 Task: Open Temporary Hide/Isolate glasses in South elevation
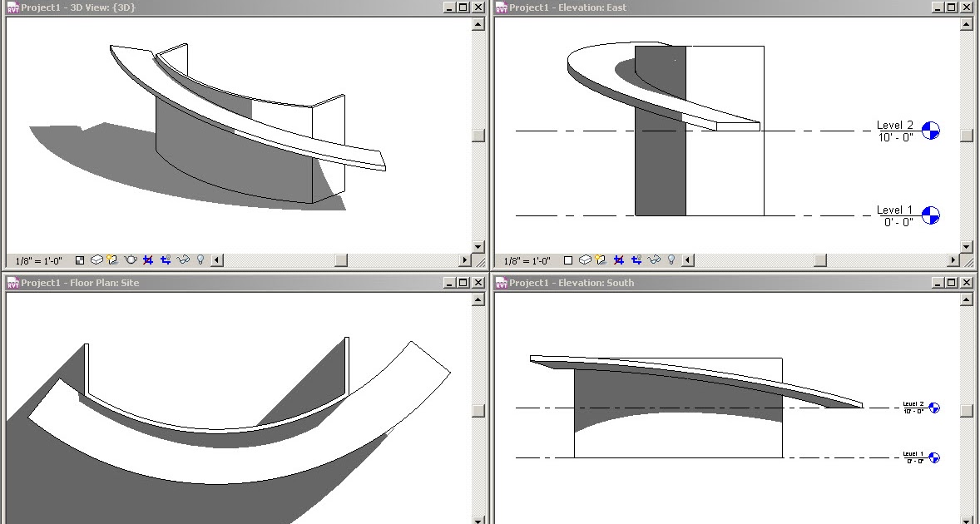point(653,523)
